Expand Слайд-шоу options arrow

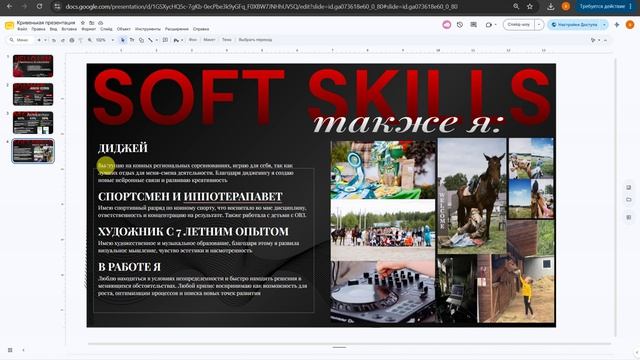539,25
